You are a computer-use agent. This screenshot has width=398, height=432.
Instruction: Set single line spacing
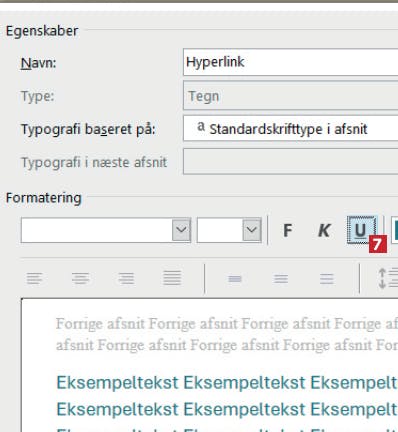pos(235,278)
